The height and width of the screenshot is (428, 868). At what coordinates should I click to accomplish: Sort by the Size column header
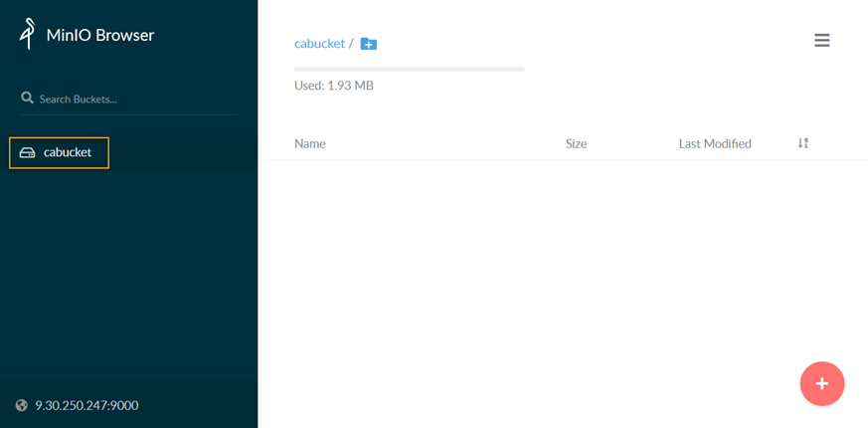tap(577, 143)
